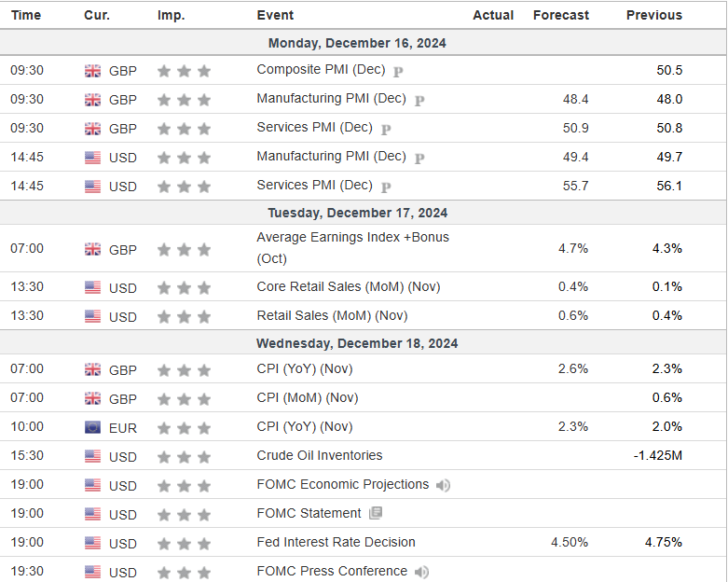Viewport: 728px width, 582px height.
Task: Click the preliminary icon beside GBP Services PMI
Action: click(x=386, y=129)
